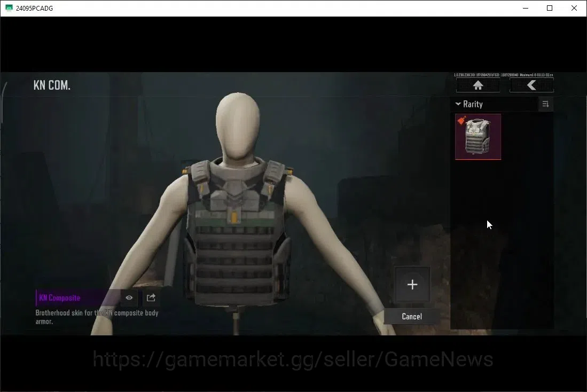Go to the home screen icon

[x=478, y=85]
